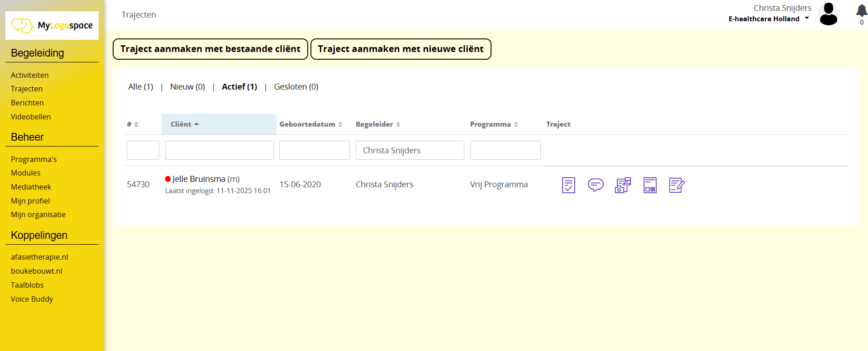This screenshot has width=868, height=351.
Task: Open client Jelle Bruinsma
Action: (x=199, y=179)
